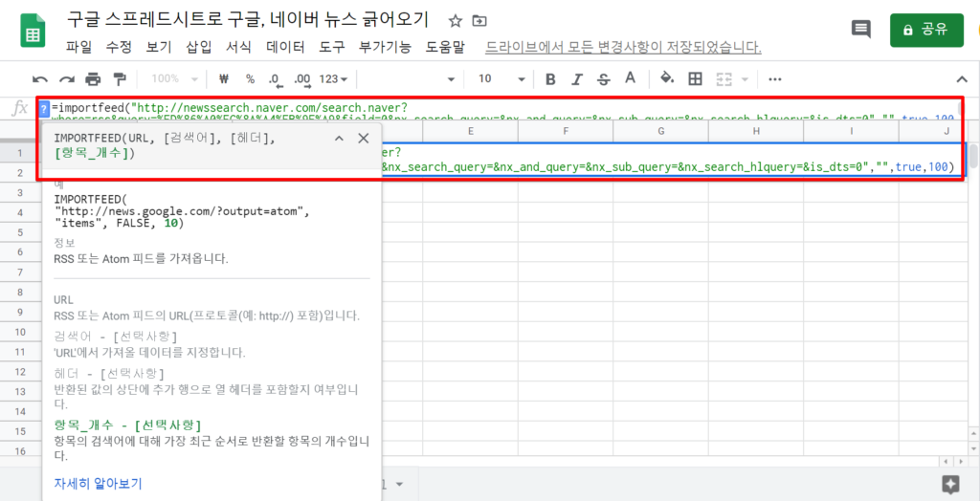Open the 123 number format dropdown
The height and width of the screenshot is (501, 980).
(334, 79)
